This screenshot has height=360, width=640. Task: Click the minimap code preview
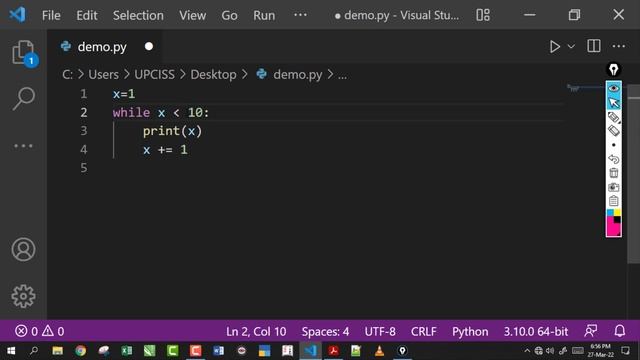(x=573, y=88)
